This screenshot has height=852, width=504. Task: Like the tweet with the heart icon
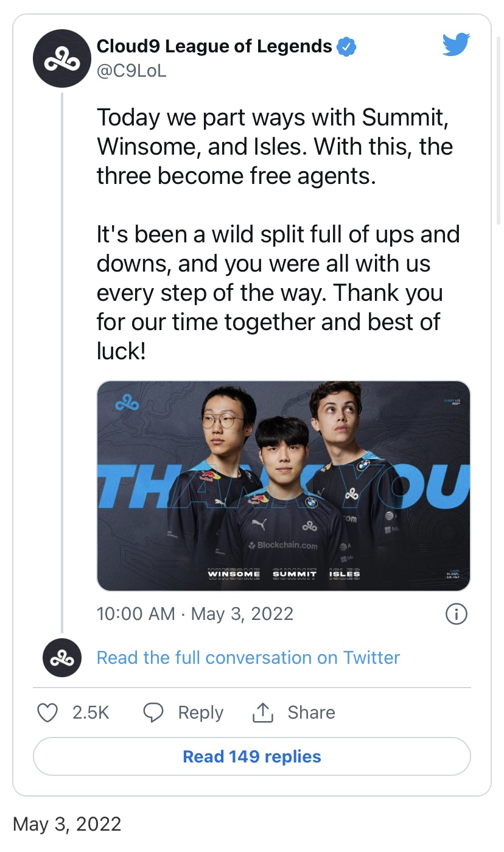47,713
